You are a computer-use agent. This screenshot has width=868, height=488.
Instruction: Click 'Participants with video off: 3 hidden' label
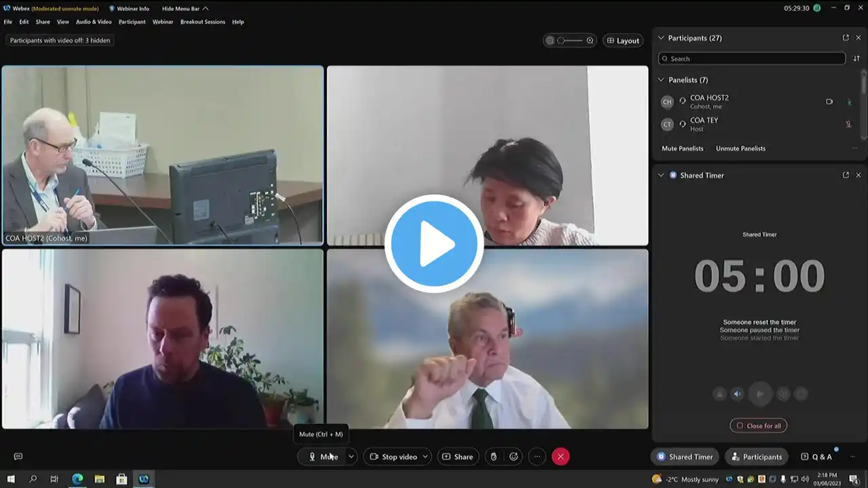click(x=60, y=41)
